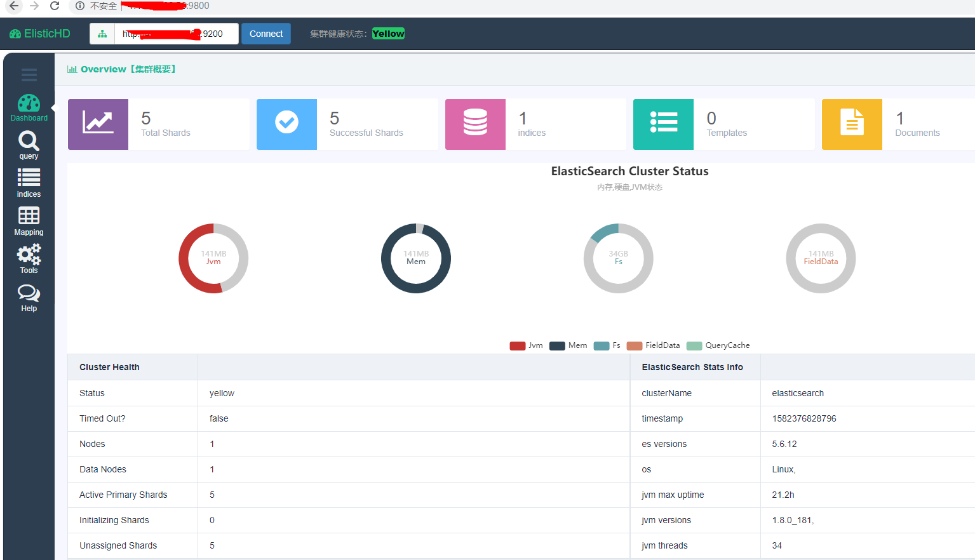Screen dimensions: 975x560
Task: Click the Total Shards label
Action: 166,133
